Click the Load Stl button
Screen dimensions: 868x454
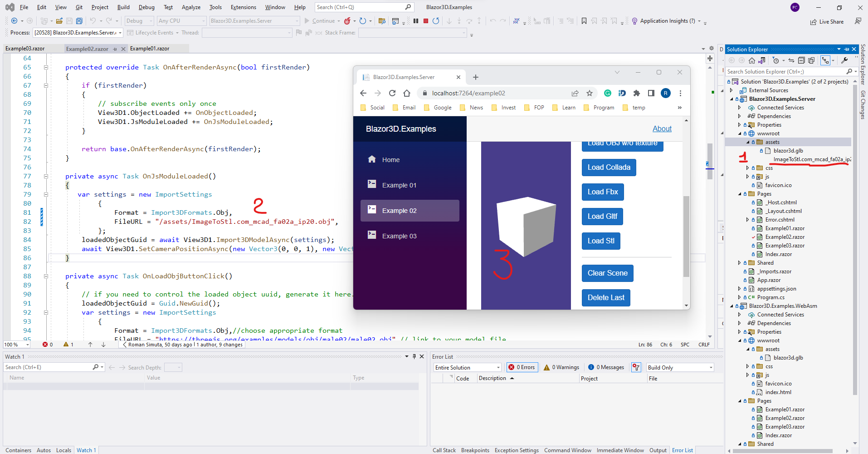(601, 241)
